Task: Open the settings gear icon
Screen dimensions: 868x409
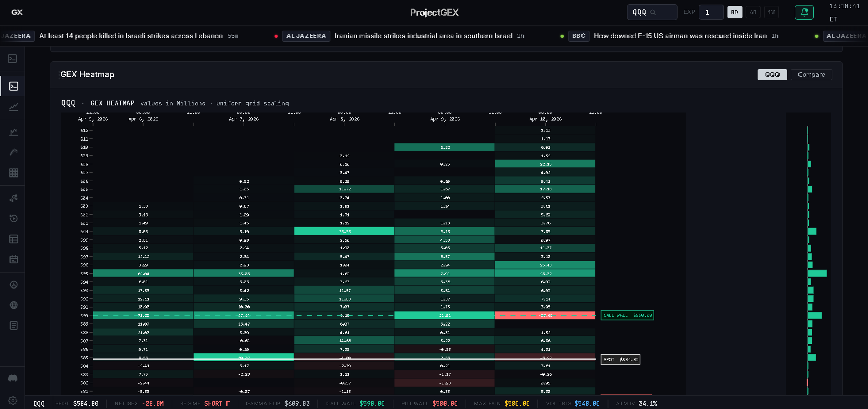Action: coord(13,401)
